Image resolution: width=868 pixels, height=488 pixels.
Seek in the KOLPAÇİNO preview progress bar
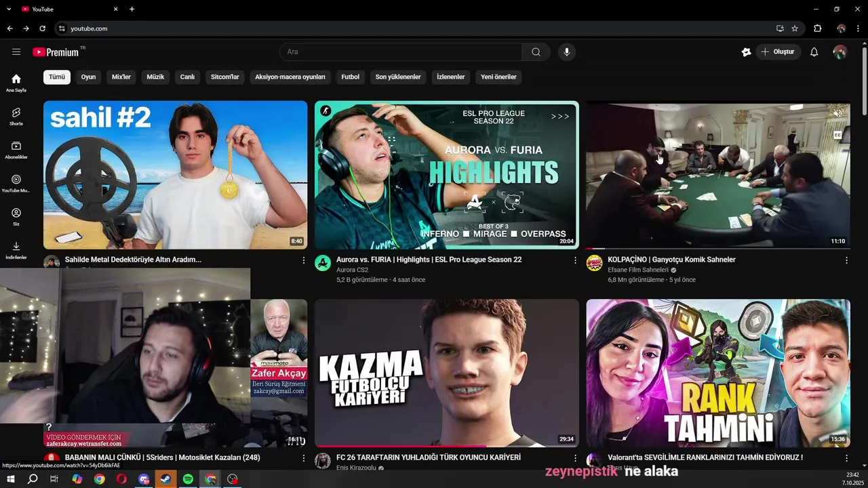[717, 249]
